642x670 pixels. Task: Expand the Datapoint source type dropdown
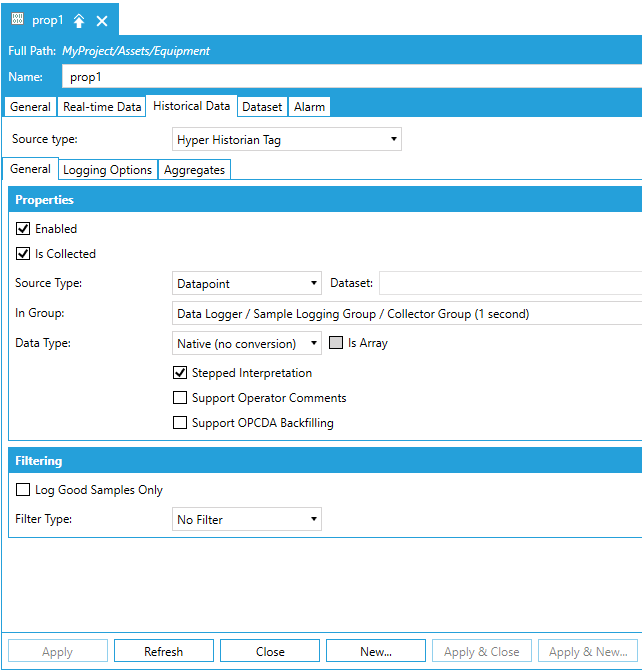coord(247,283)
